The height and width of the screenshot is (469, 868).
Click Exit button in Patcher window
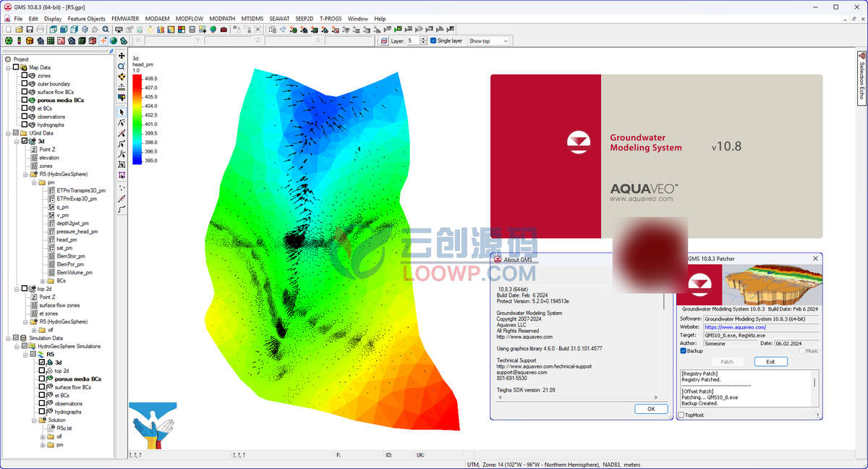click(x=770, y=362)
